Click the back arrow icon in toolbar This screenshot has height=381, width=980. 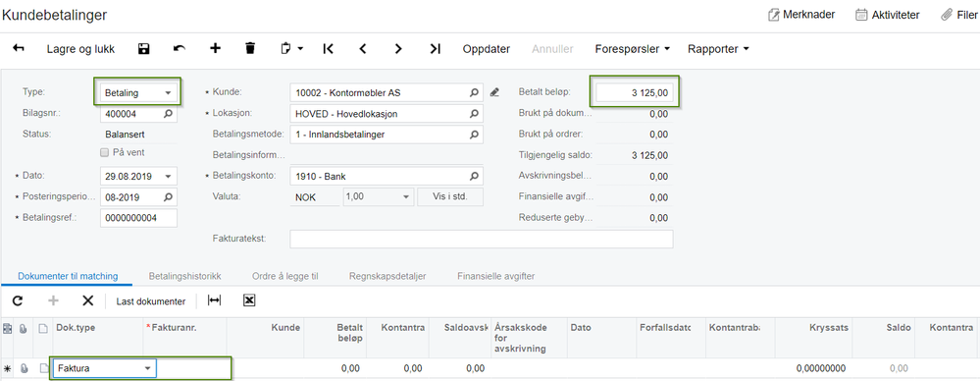click(18, 48)
